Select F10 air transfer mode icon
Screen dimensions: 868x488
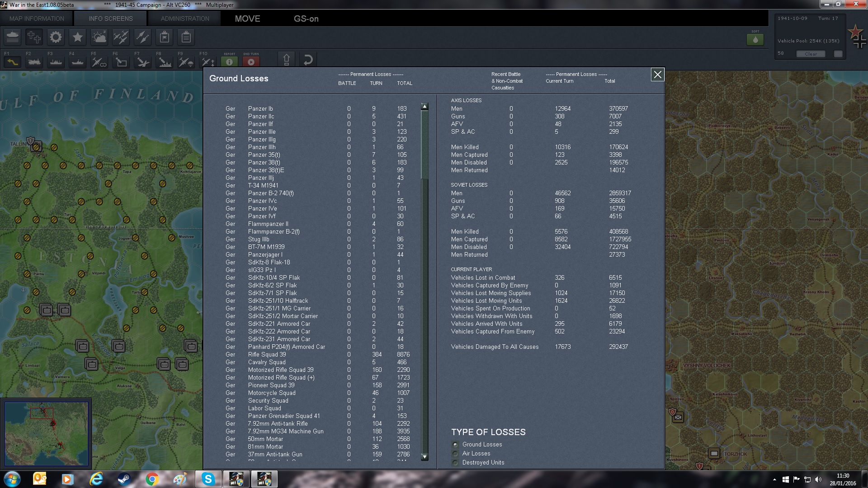(208, 62)
